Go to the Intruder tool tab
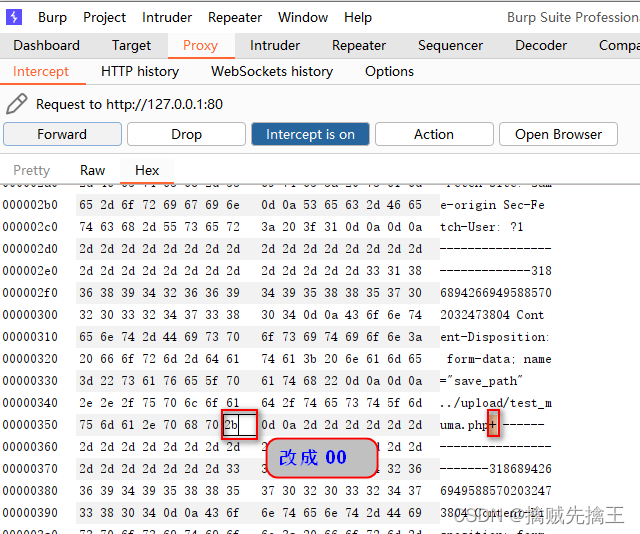 tap(275, 45)
